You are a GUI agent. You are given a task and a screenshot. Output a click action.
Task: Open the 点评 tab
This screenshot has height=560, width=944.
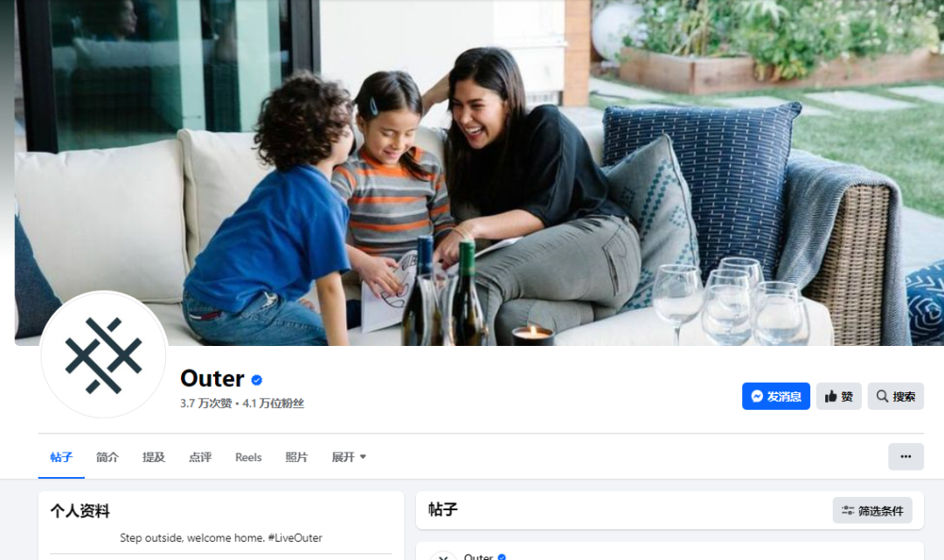(200, 457)
